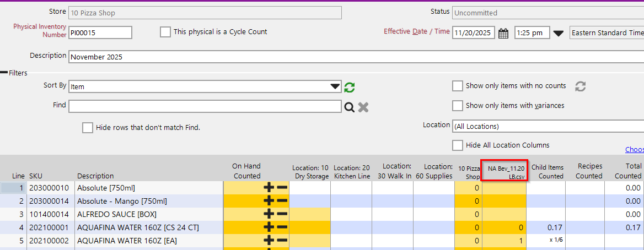This screenshot has height=250, width=644.
Task: Clear the Find field with the X icon
Action: tap(363, 107)
